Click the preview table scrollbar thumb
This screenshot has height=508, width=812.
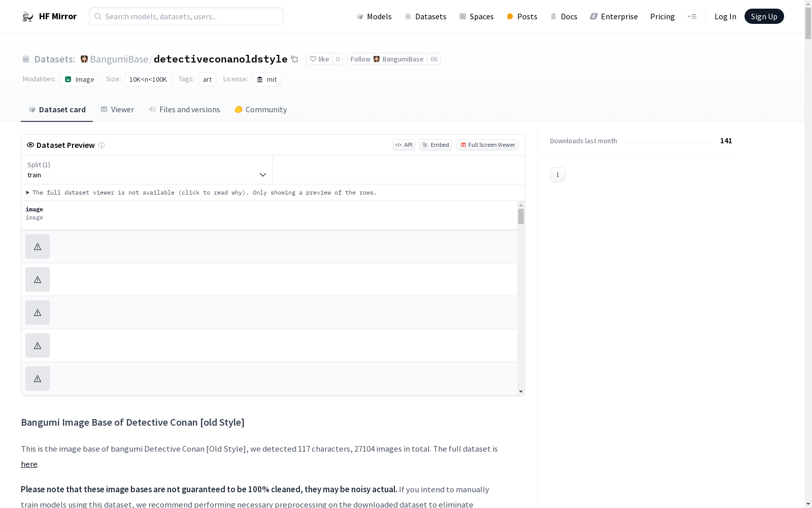click(x=521, y=216)
